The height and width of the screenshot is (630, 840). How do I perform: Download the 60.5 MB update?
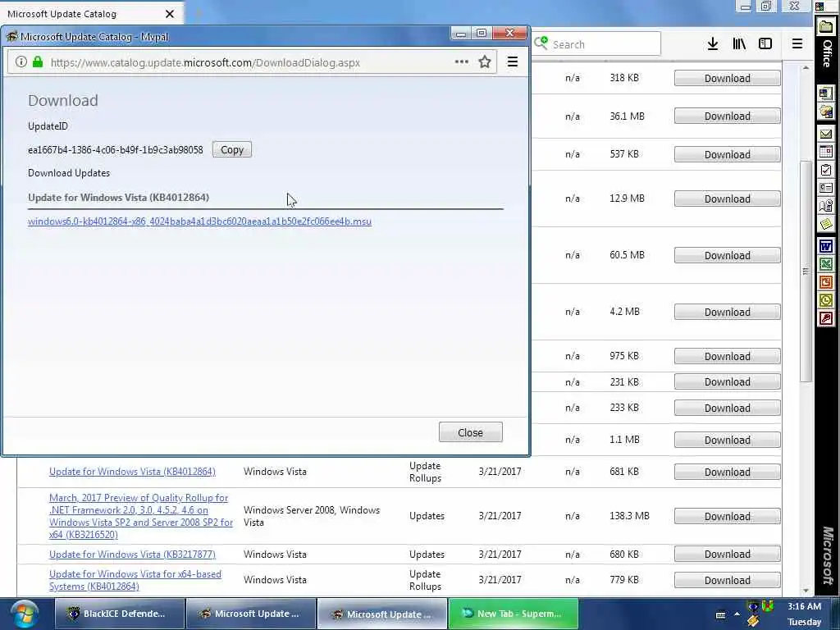(727, 256)
